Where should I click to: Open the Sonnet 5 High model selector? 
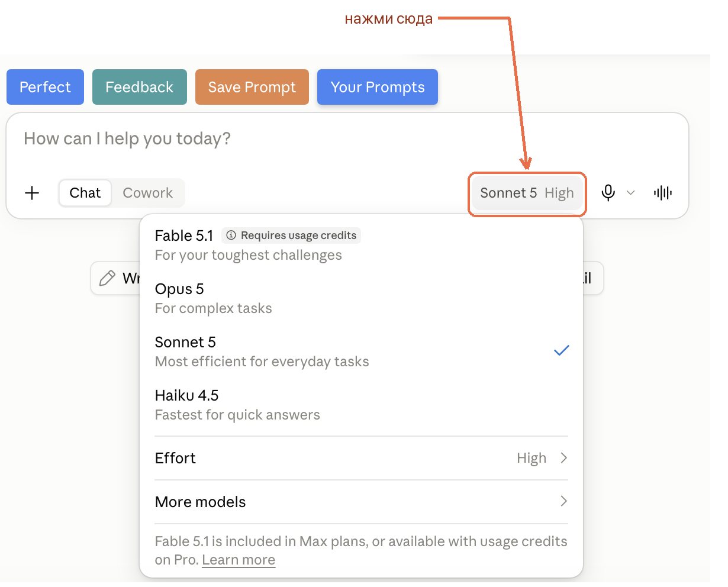click(x=527, y=193)
